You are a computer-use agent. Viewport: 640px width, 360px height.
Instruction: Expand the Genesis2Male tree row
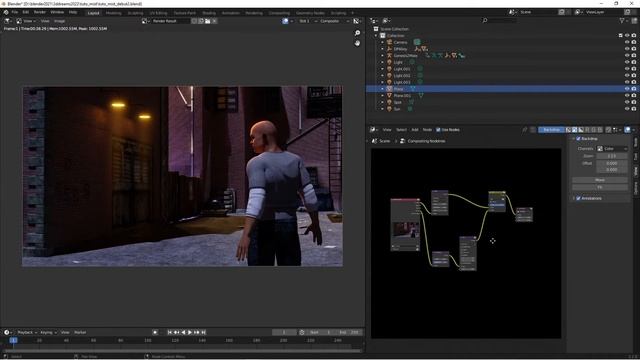(x=382, y=56)
